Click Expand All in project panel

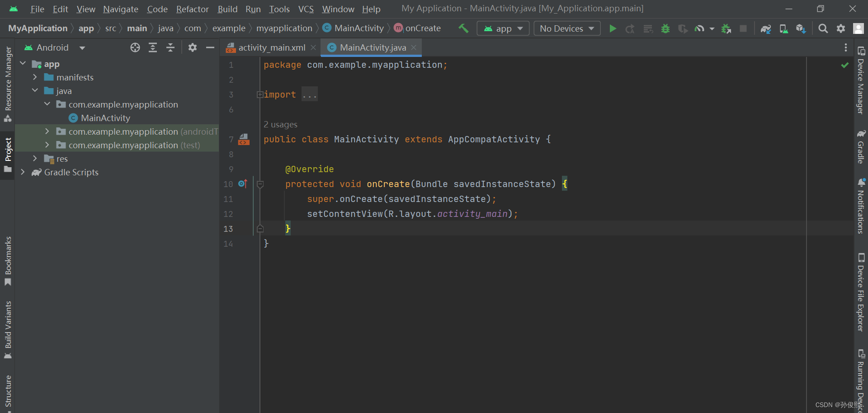click(x=153, y=47)
